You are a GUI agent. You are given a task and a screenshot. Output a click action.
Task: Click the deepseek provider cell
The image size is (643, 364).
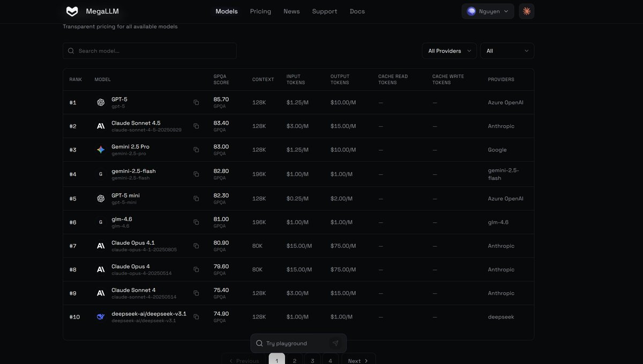(x=501, y=316)
